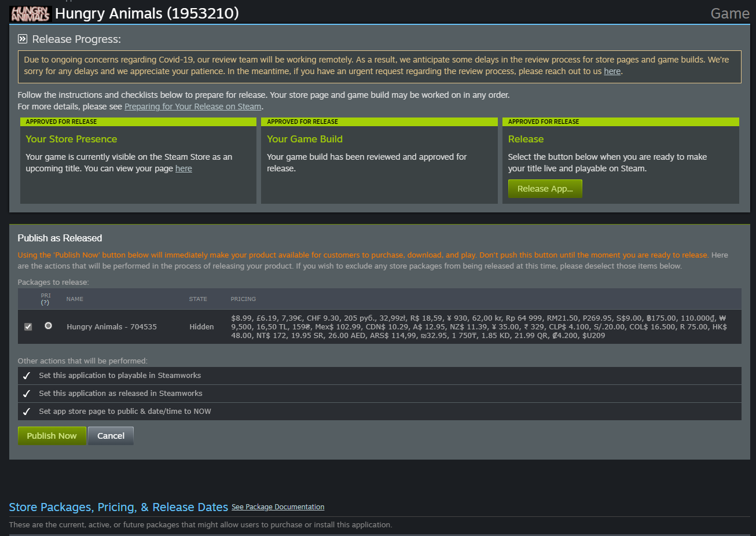Open the 'here' link in Covid-19 notice
This screenshot has width=756, height=536.
pos(612,71)
